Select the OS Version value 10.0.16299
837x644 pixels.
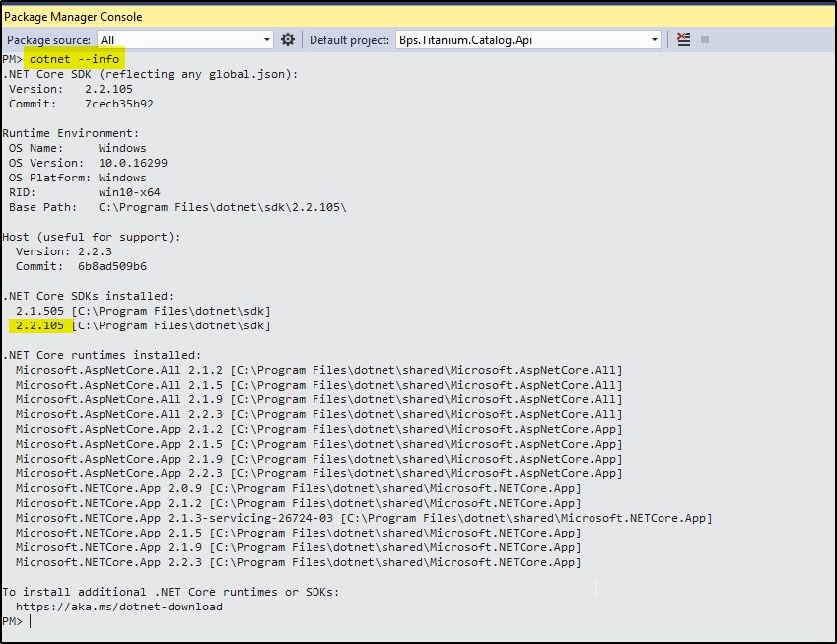134,162
